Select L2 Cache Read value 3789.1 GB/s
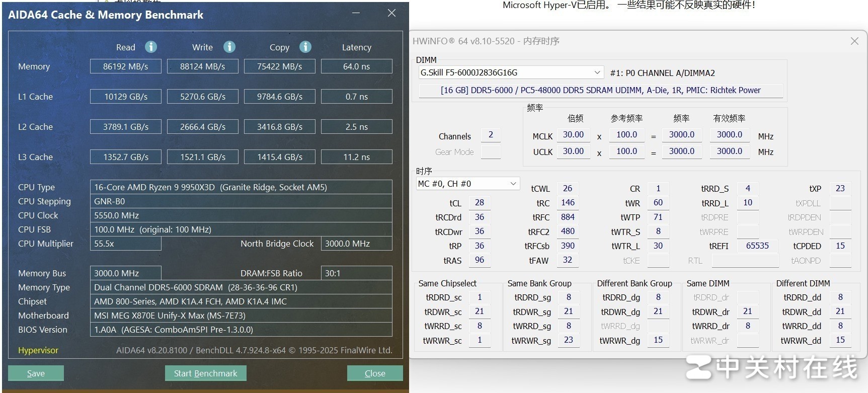The width and height of the screenshot is (868, 393). click(126, 127)
